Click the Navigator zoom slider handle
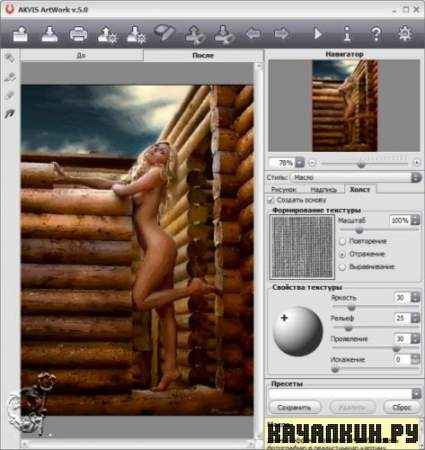The height and width of the screenshot is (450, 425). (x=361, y=164)
